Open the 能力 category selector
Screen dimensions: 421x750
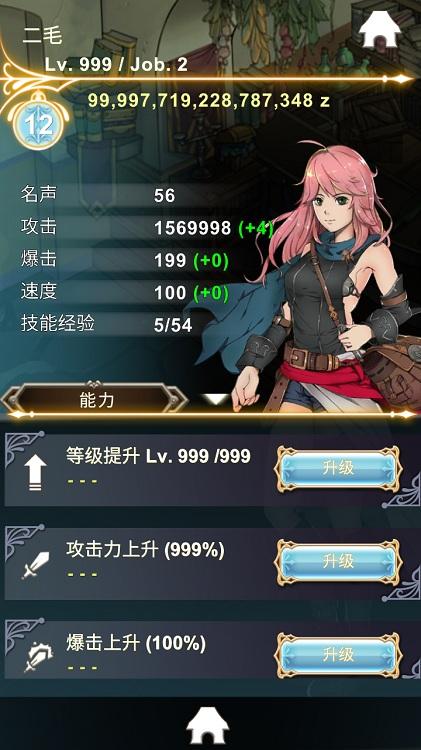coord(96,399)
